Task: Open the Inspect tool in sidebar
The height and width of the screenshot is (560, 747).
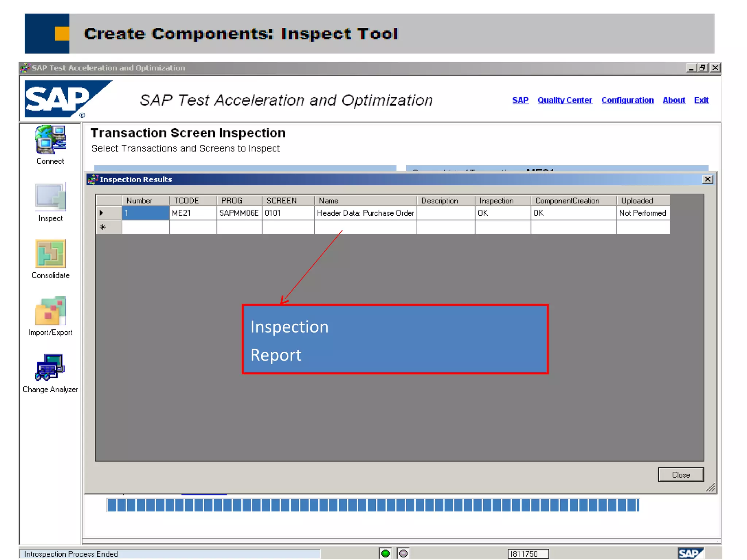Action: coord(50,202)
